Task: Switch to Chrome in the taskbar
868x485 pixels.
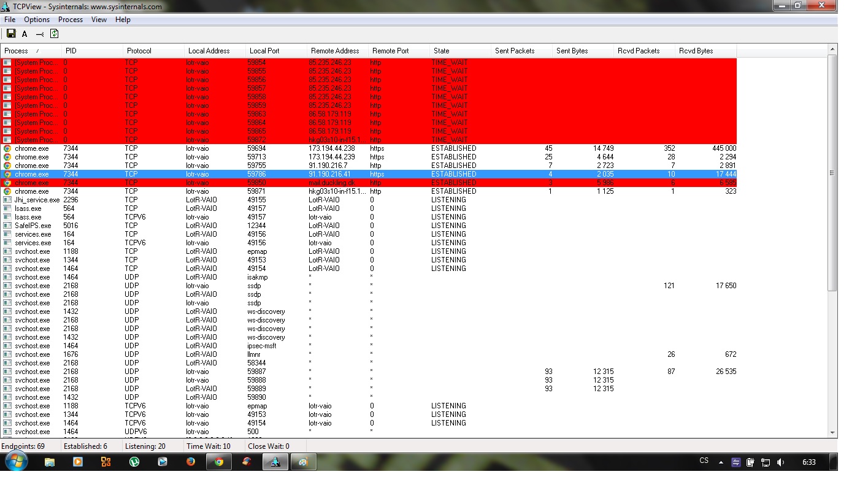Action: point(219,462)
